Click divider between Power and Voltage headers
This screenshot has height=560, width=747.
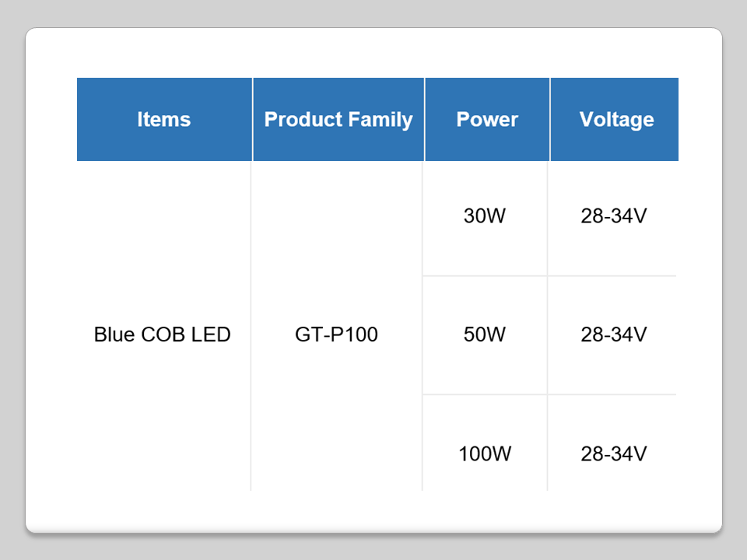[x=549, y=119]
